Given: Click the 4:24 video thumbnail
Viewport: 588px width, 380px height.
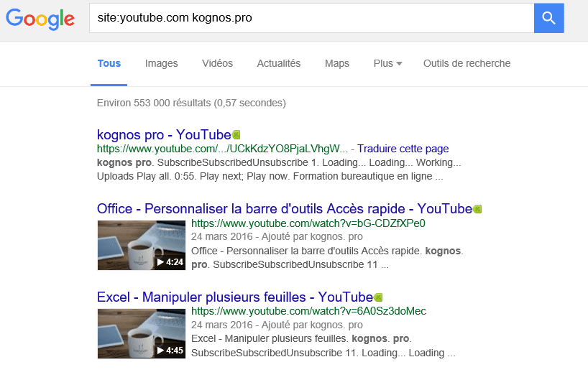Looking at the screenshot, I should 142,245.
